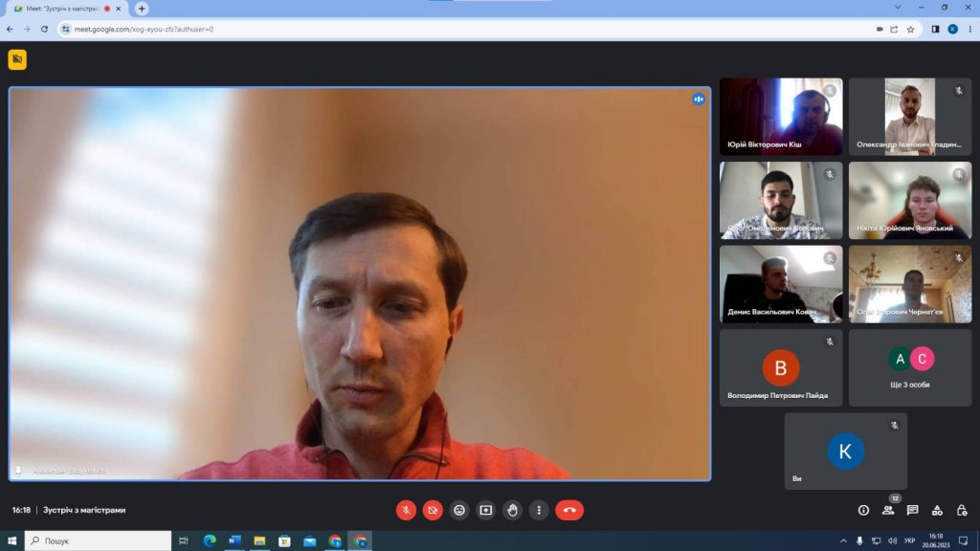
Task: Raise hand in the meeting
Action: coord(513,511)
